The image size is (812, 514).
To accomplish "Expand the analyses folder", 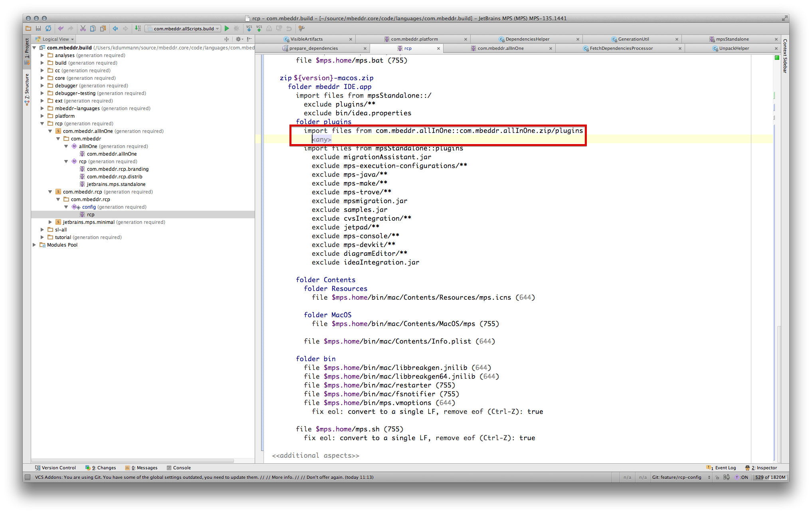I will click(42, 55).
